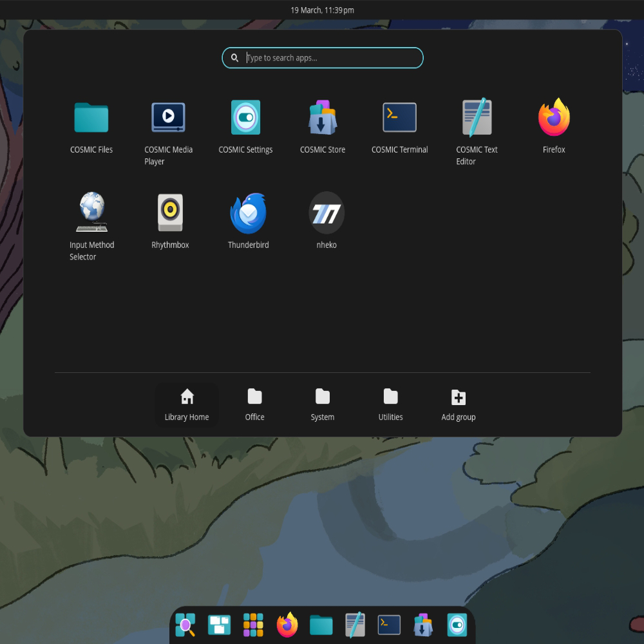The height and width of the screenshot is (644, 644).
Task: Switch to the Utilities group
Action: pos(391,405)
